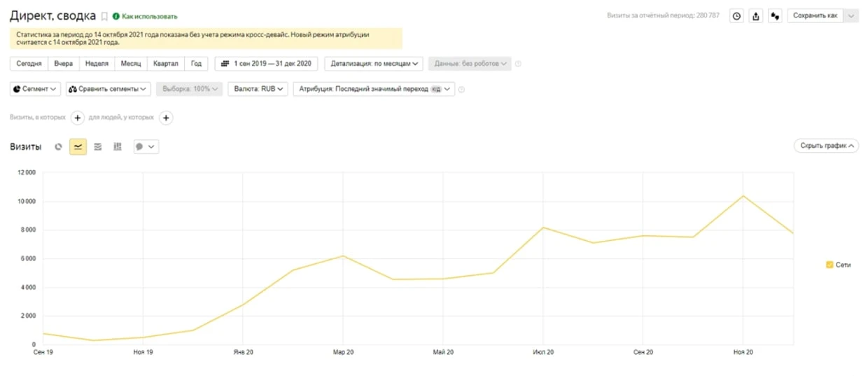Open the date range picker field
Image resolution: width=868 pixels, height=376 pixels.
click(266, 64)
